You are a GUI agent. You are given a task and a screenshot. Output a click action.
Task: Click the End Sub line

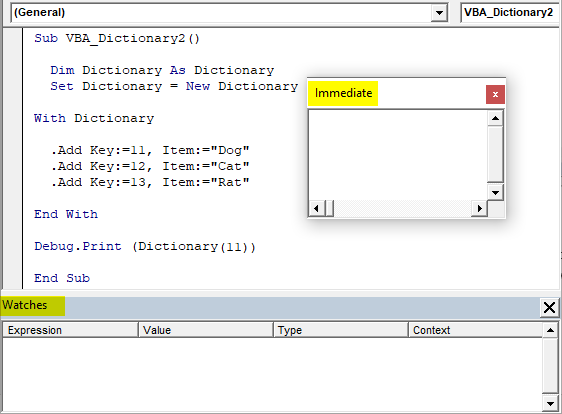coord(62,278)
